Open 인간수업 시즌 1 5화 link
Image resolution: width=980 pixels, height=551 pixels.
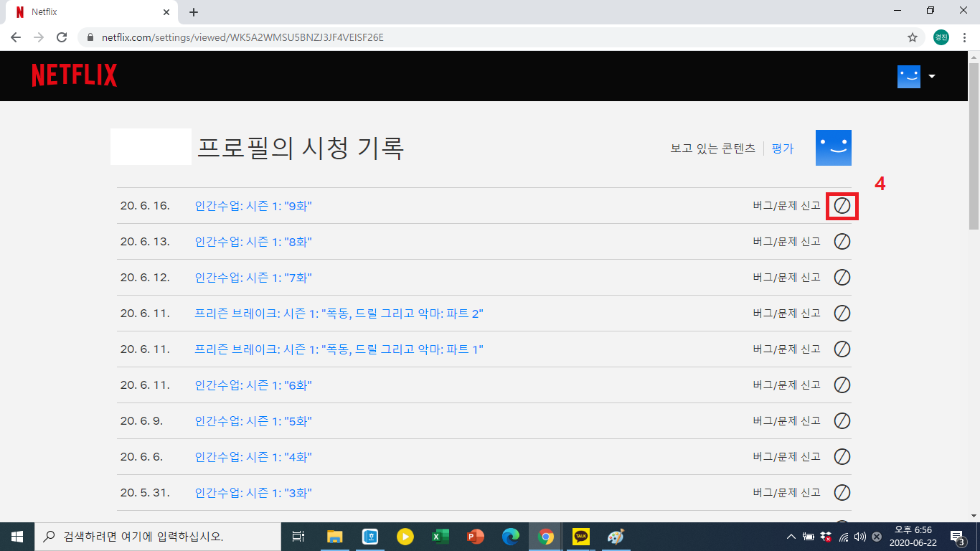tap(253, 421)
